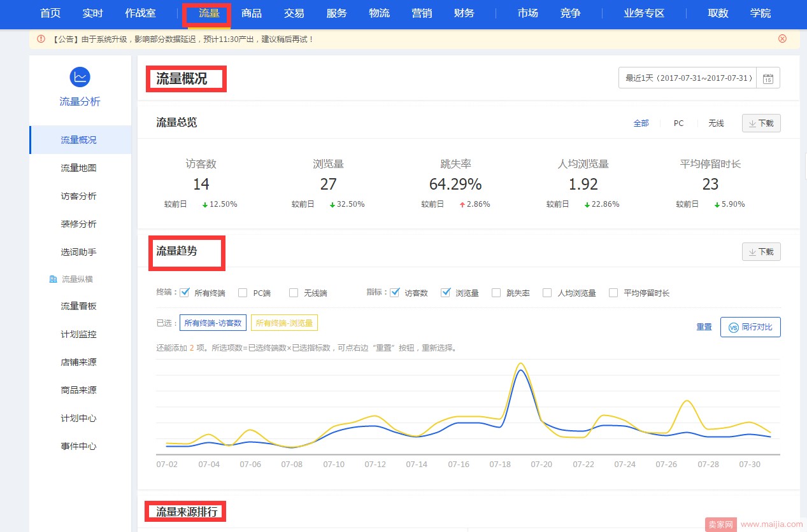Viewport: 807px width, 532px height.
Task: Open 流量地图 in the sidebar
Action: pos(80,168)
